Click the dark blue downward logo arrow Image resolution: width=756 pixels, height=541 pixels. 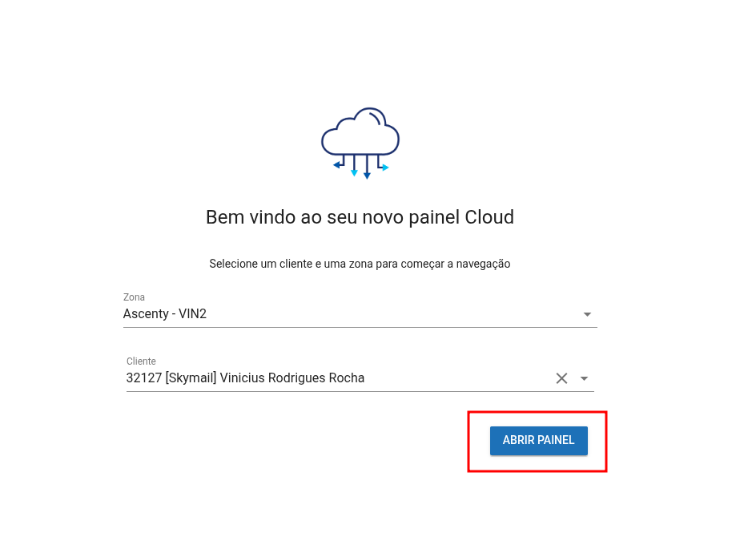click(367, 175)
